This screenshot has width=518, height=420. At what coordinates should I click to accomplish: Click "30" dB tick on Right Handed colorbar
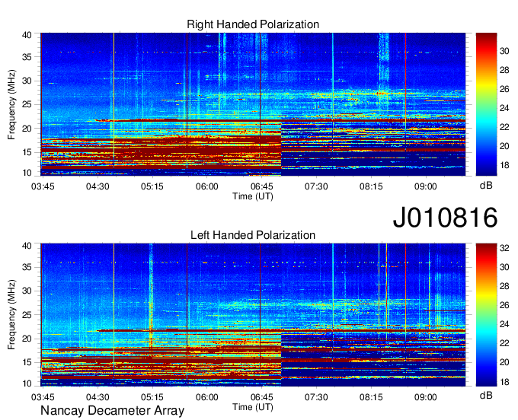(x=504, y=51)
